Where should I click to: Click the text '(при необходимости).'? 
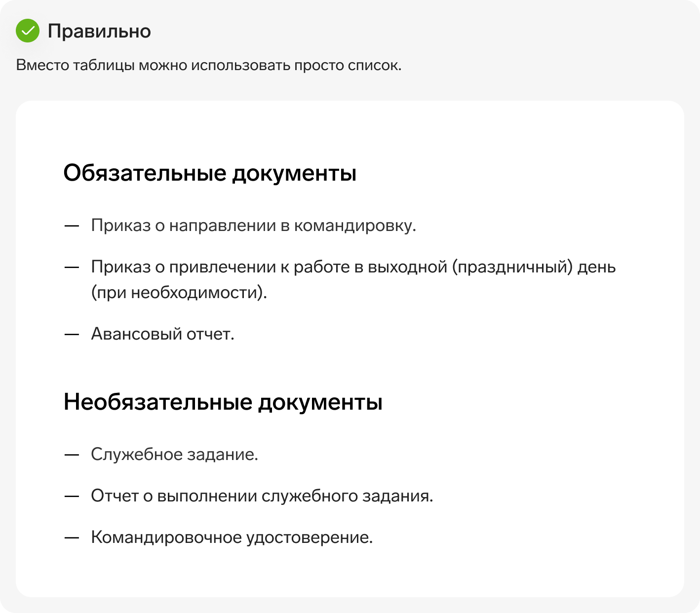pos(179,293)
